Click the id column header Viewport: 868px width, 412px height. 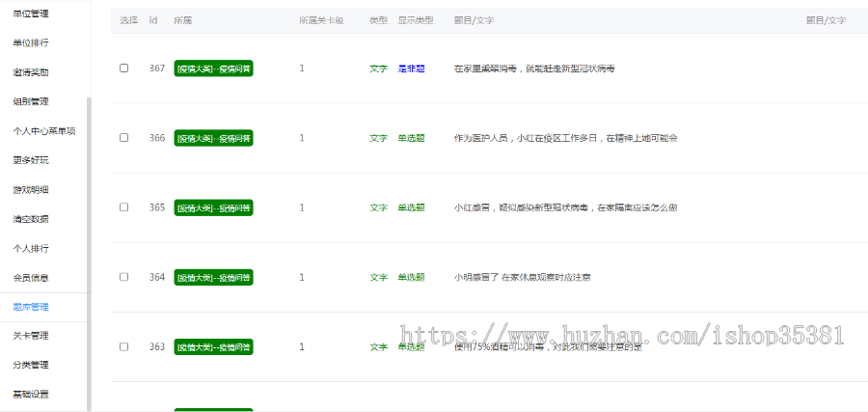[x=153, y=20]
